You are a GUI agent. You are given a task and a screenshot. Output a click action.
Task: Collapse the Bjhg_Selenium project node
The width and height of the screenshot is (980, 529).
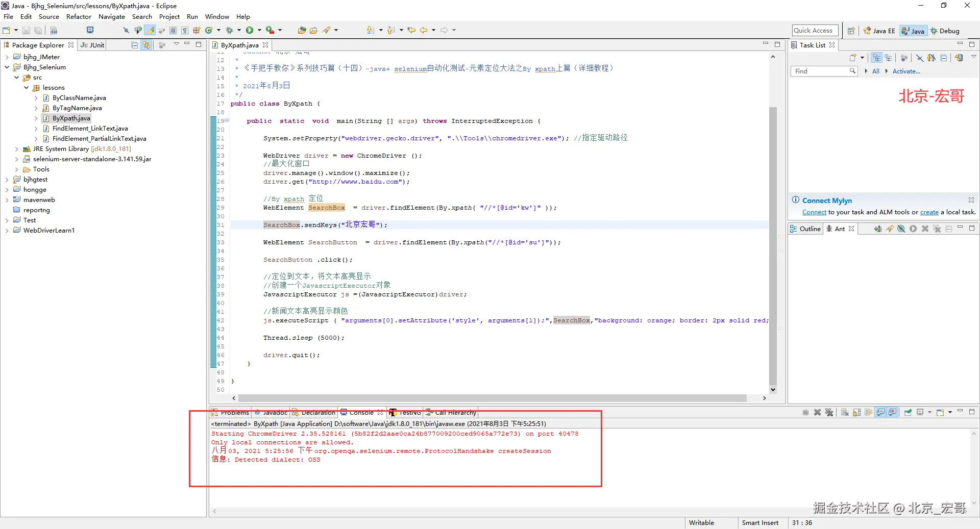click(7, 67)
